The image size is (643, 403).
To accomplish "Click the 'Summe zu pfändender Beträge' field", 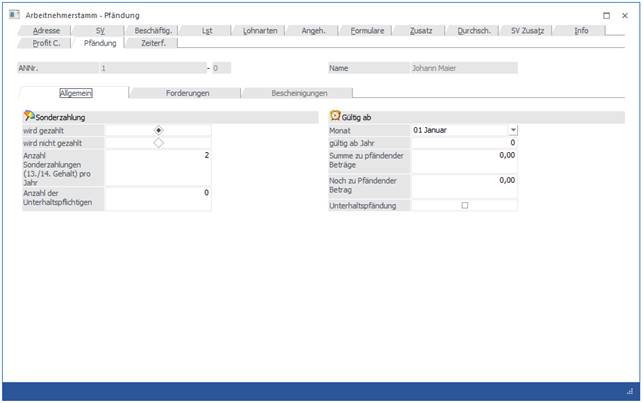I will pos(464,156).
